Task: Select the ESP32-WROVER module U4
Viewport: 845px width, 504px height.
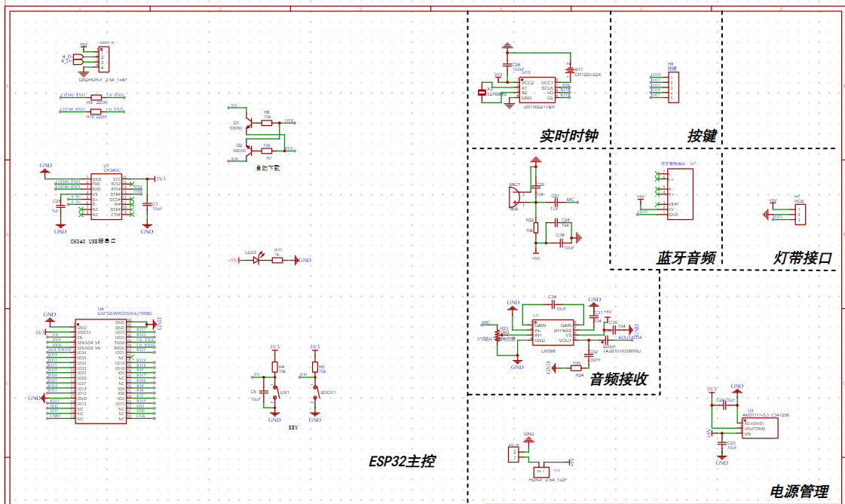Action: (101, 371)
